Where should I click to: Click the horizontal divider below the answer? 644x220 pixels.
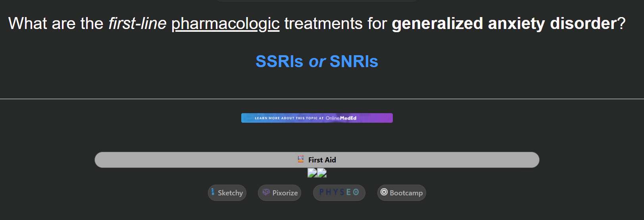click(x=322, y=99)
